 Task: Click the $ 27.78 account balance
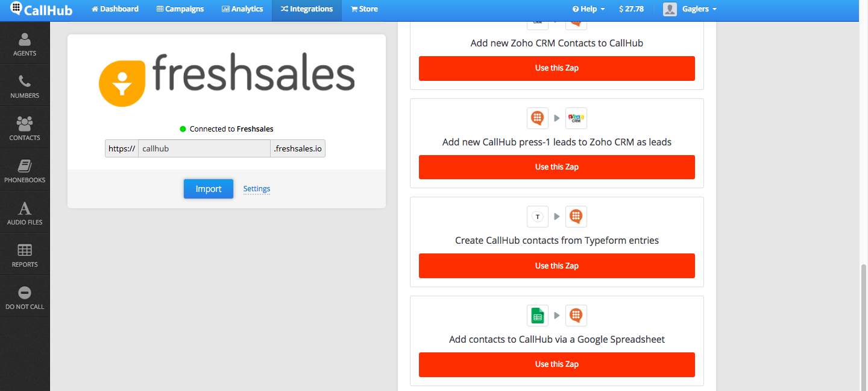point(631,9)
